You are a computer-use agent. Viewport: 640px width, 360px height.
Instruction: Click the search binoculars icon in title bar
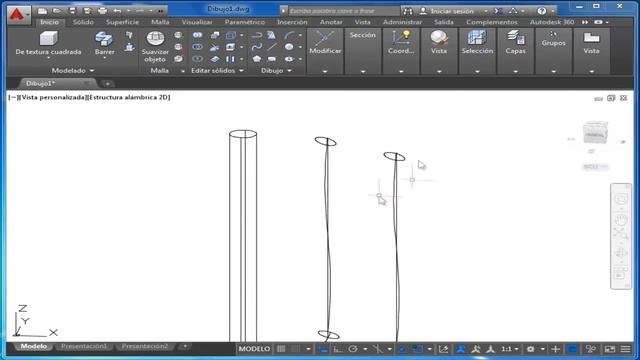pyautogui.click(x=408, y=11)
